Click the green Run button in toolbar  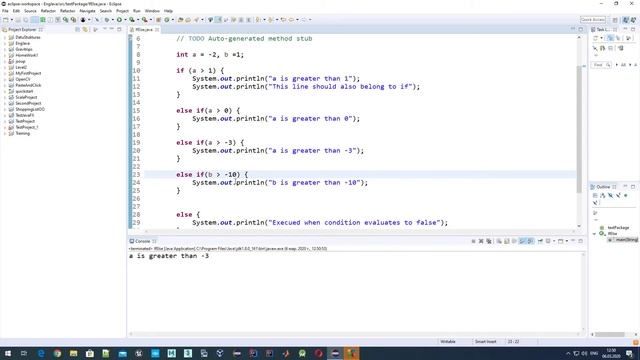(119, 20)
